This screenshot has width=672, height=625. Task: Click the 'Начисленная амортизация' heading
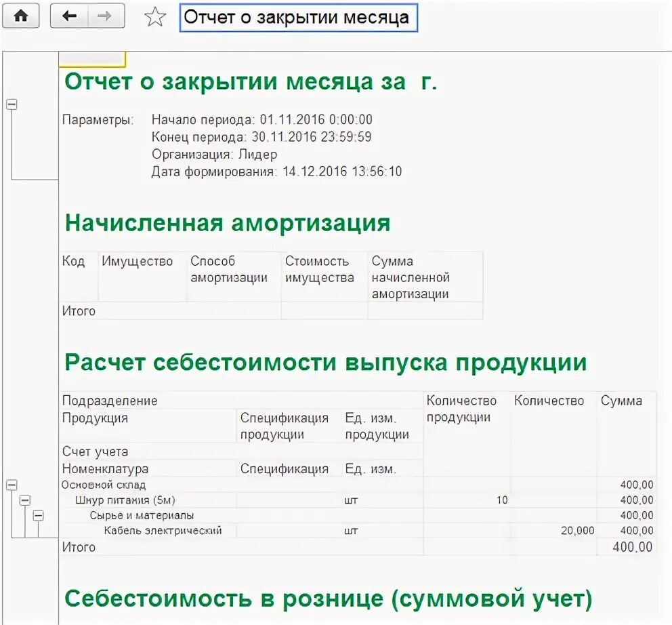pos(228,223)
